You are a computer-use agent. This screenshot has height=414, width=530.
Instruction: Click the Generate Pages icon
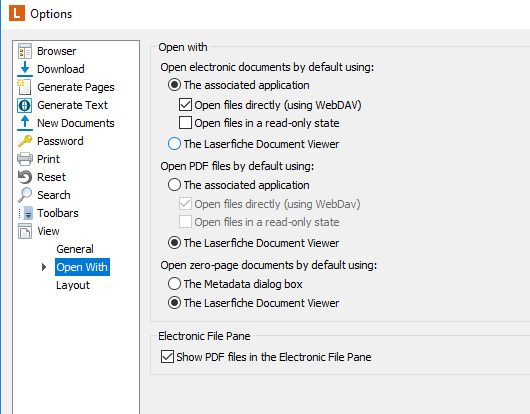pos(25,87)
